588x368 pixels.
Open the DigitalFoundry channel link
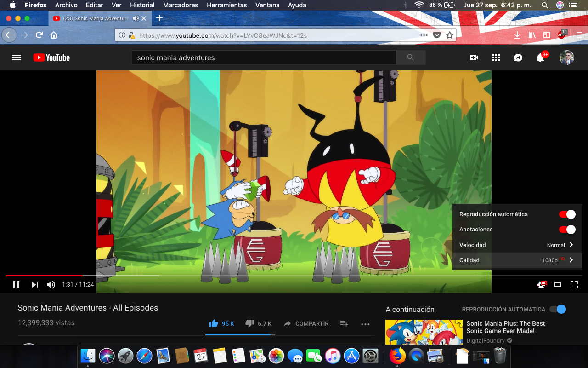(486, 341)
